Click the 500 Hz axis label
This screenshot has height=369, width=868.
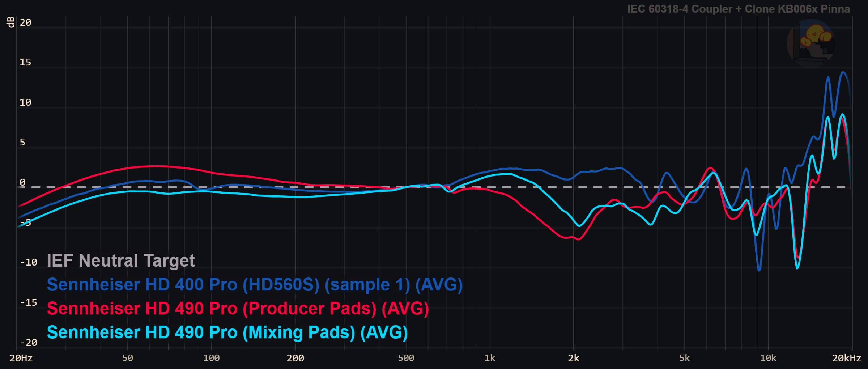tap(406, 358)
